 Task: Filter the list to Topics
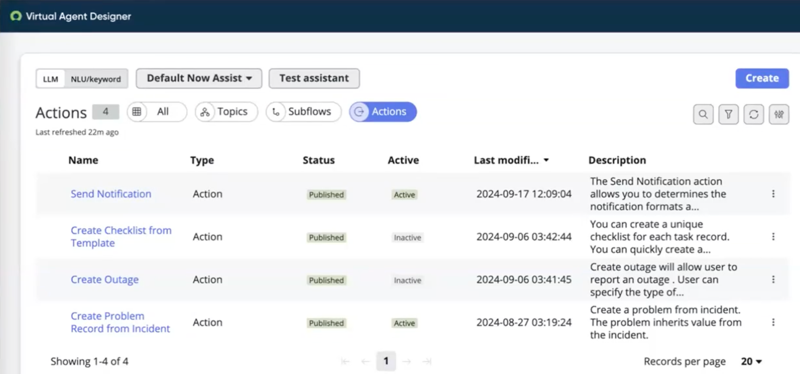point(227,112)
